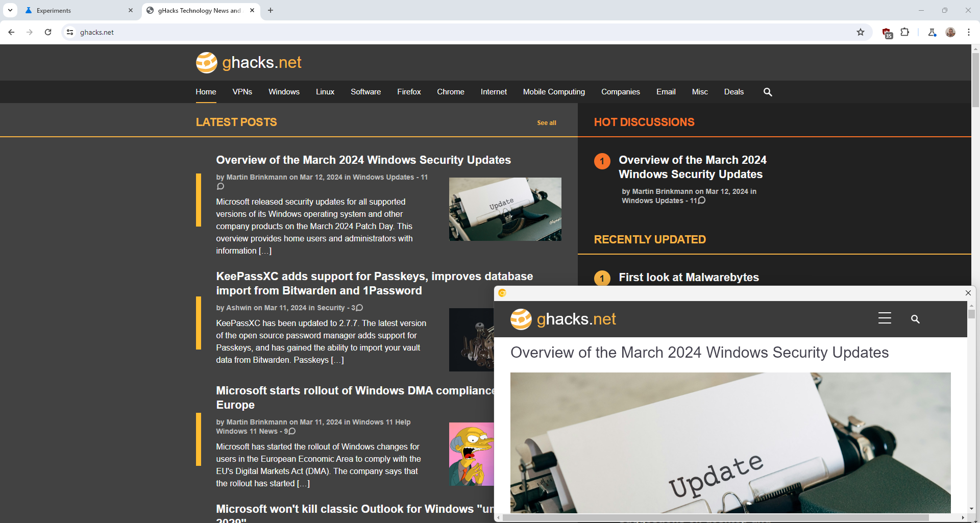The height and width of the screenshot is (523, 980).
Task: Click Martin Brinkmann author link in first post
Action: 257,177
